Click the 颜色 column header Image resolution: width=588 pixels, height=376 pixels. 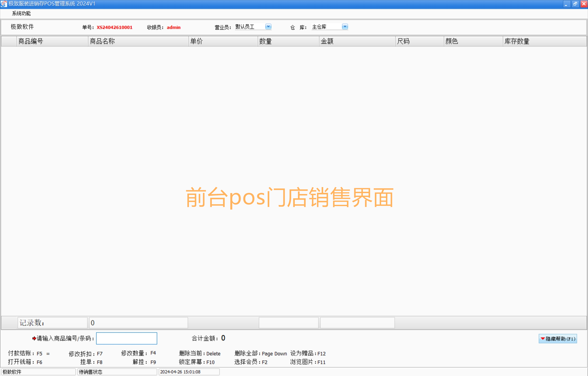click(x=473, y=41)
